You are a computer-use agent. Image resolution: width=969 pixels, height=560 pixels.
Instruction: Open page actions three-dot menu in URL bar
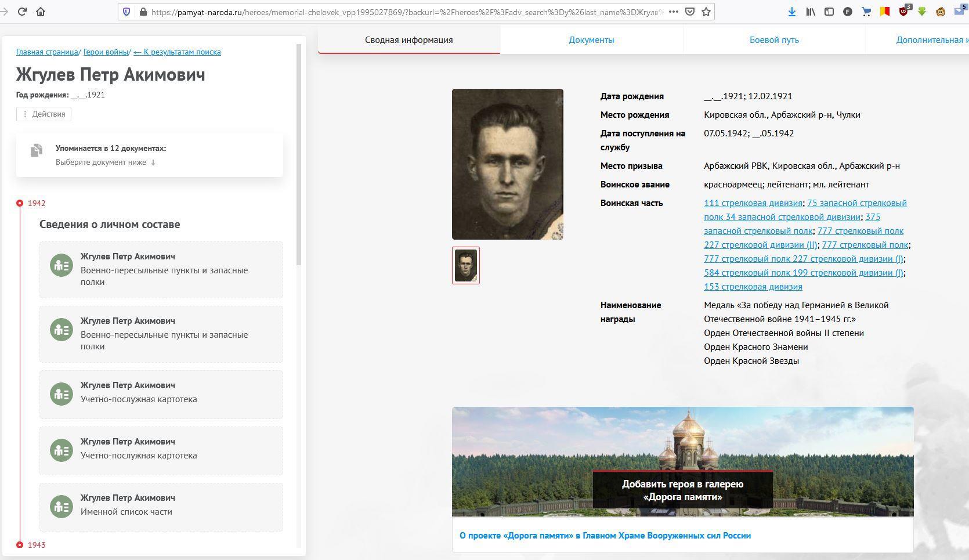(673, 12)
